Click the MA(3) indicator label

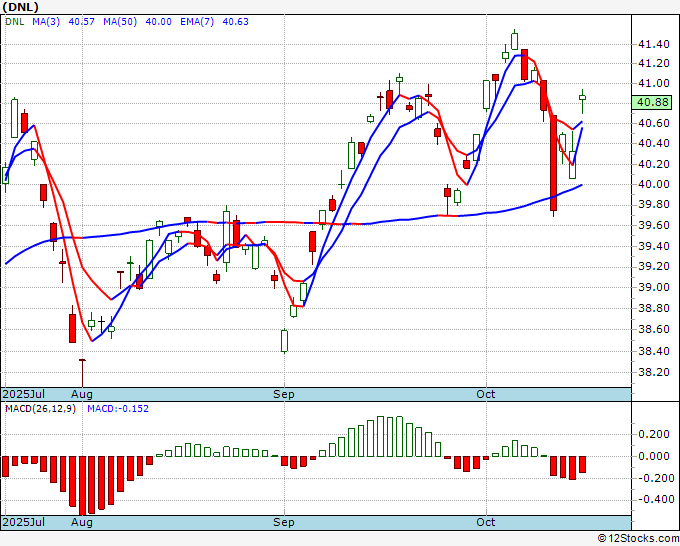click(46, 22)
